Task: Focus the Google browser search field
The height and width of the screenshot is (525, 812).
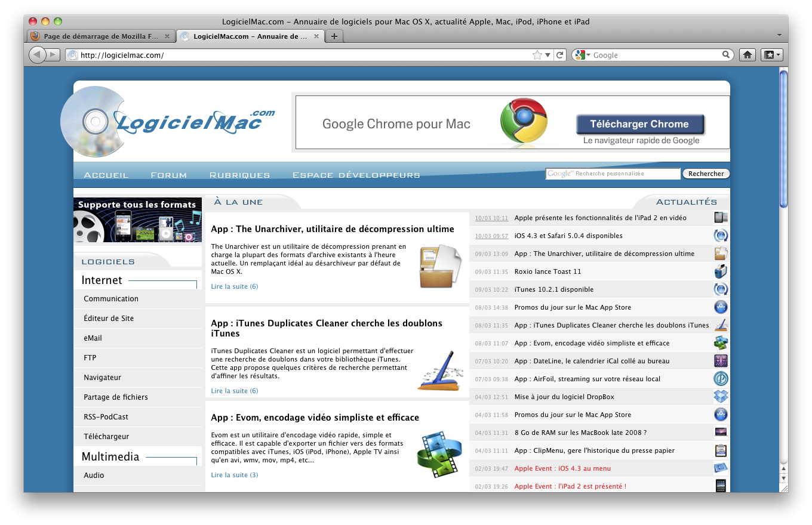Action: [656, 55]
